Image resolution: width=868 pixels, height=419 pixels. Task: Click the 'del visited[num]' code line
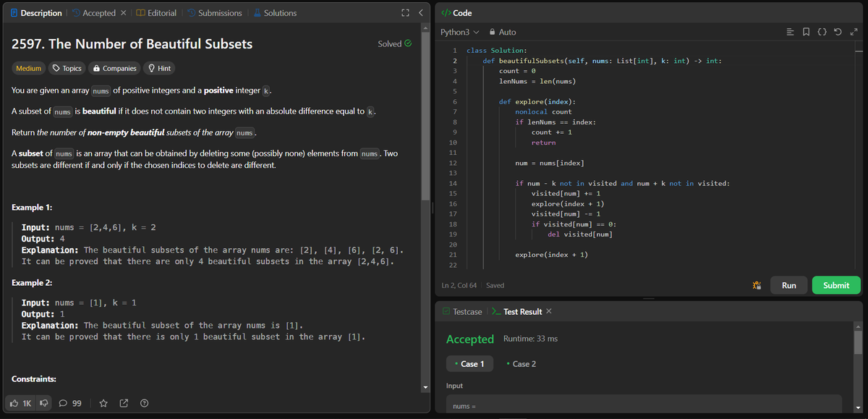point(580,234)
